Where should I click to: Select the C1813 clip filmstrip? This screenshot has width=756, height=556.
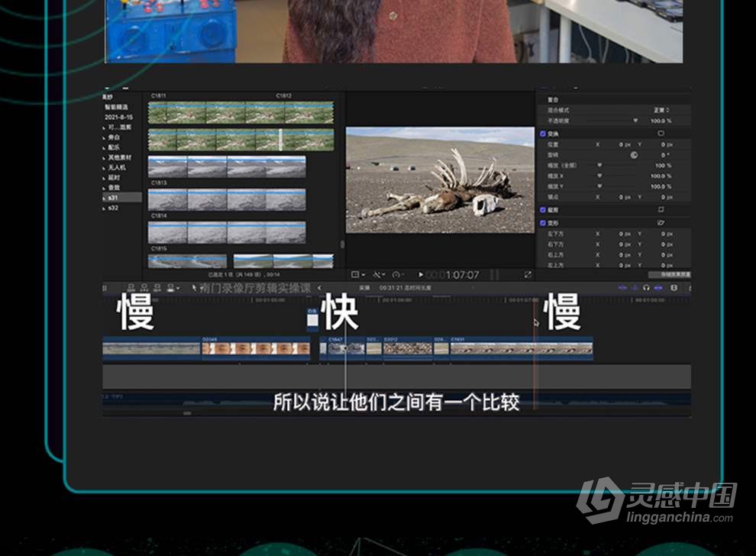pyautogui.click(x=227, y=199)
